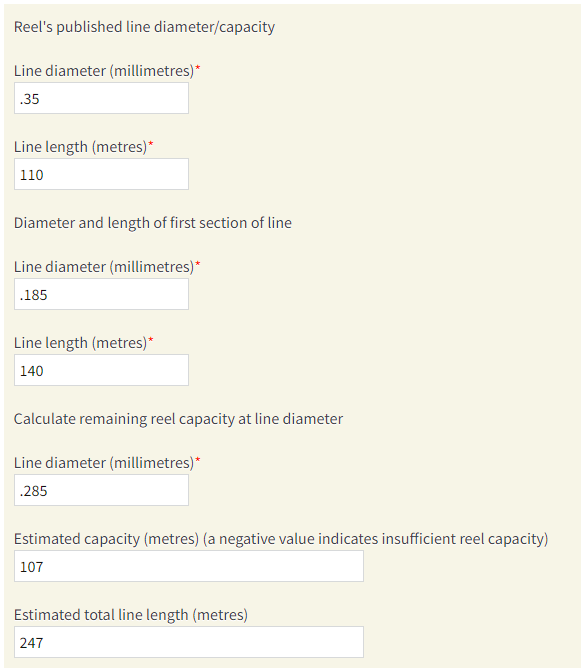This screenshot has width=581, height=671.
Task: Click the line diameter field containing .35
Action: point(101,98)
